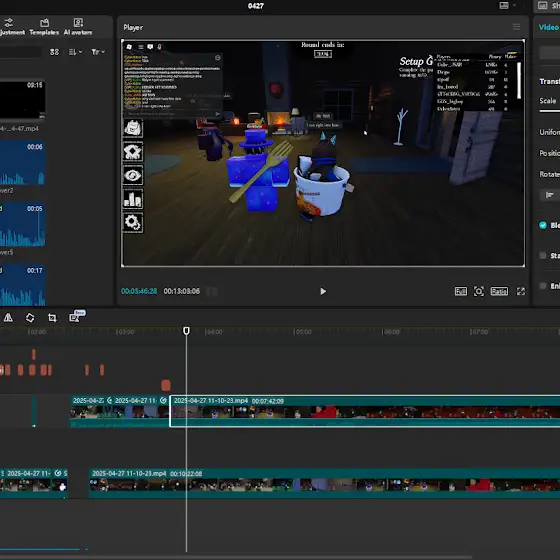Play the video preview

click(x=323, y=291)
